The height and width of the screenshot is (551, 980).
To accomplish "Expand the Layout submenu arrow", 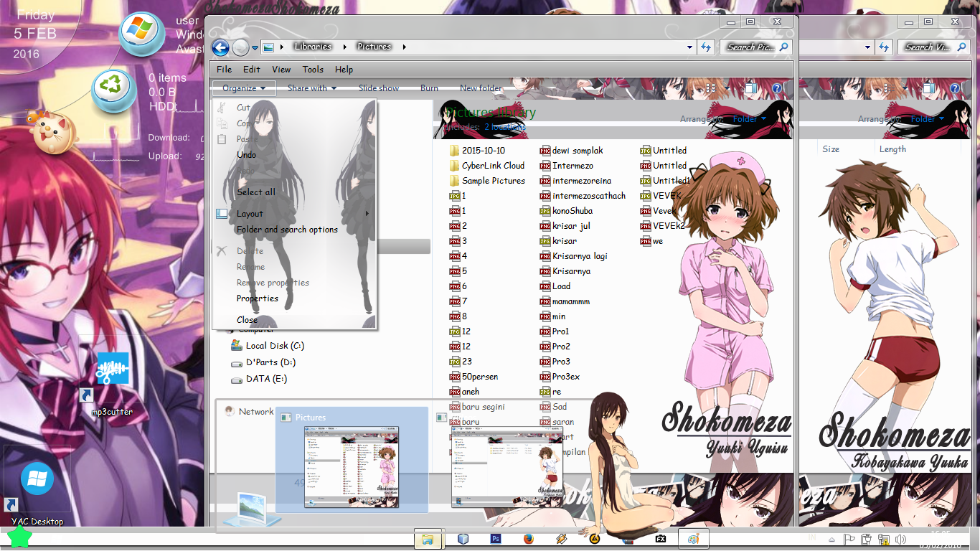I will pyautogui.click(x=367, y=214).
